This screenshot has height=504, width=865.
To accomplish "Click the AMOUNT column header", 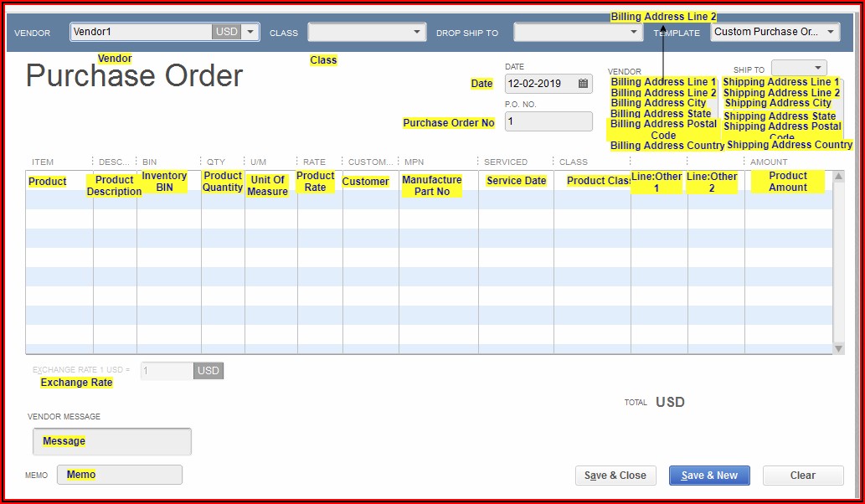I will 769,162.
